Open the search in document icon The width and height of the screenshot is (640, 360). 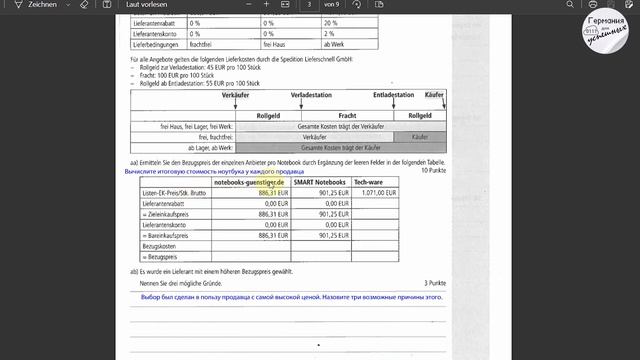[570, 4]
